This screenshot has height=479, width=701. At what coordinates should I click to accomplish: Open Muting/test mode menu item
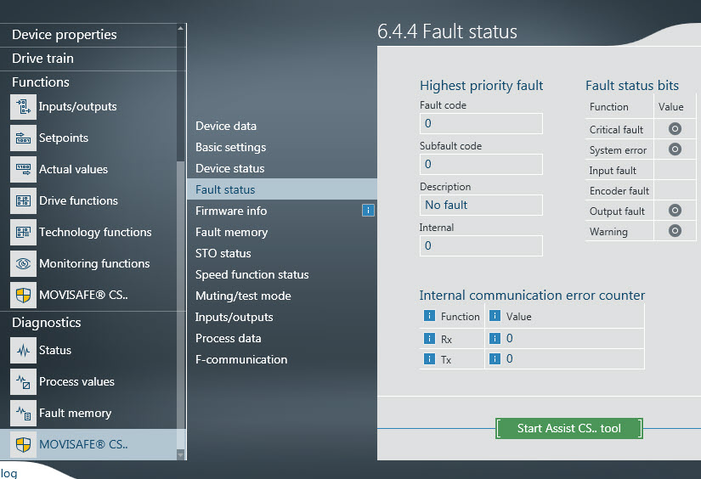click(x=243, y=296)
